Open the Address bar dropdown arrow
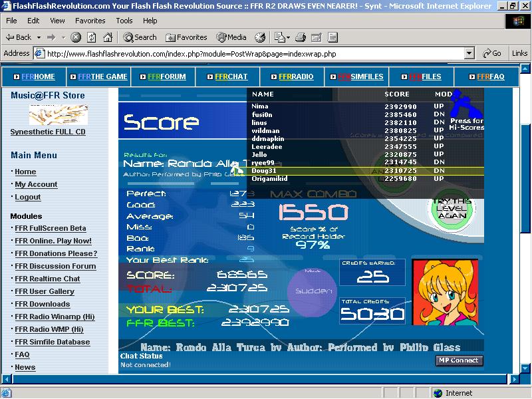532x399 pixels. 469,53
